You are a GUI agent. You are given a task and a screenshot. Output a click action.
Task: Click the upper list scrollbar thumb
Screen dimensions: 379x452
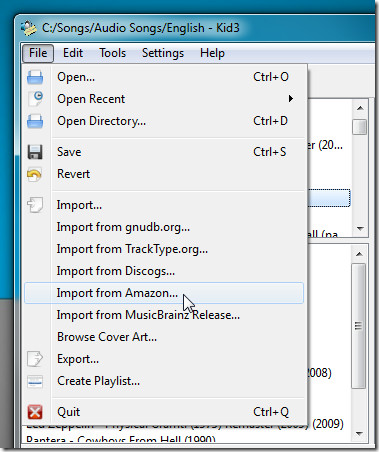click(x=360, y=127)
